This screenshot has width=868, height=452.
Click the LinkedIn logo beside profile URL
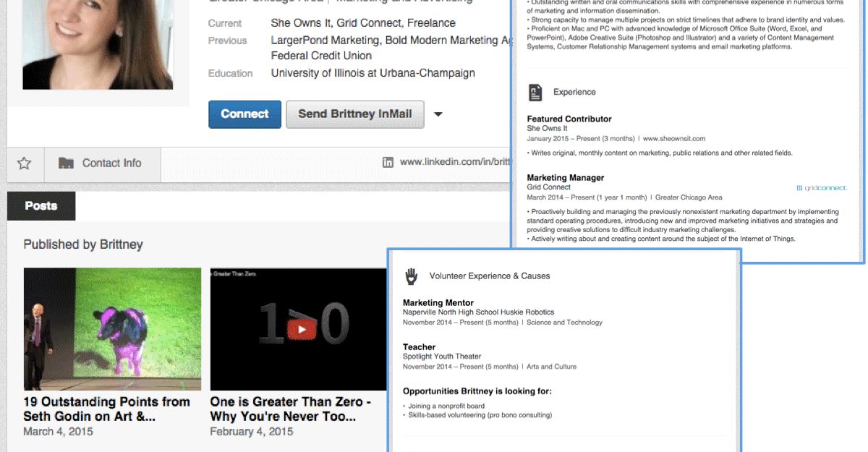tap(388, 162)
